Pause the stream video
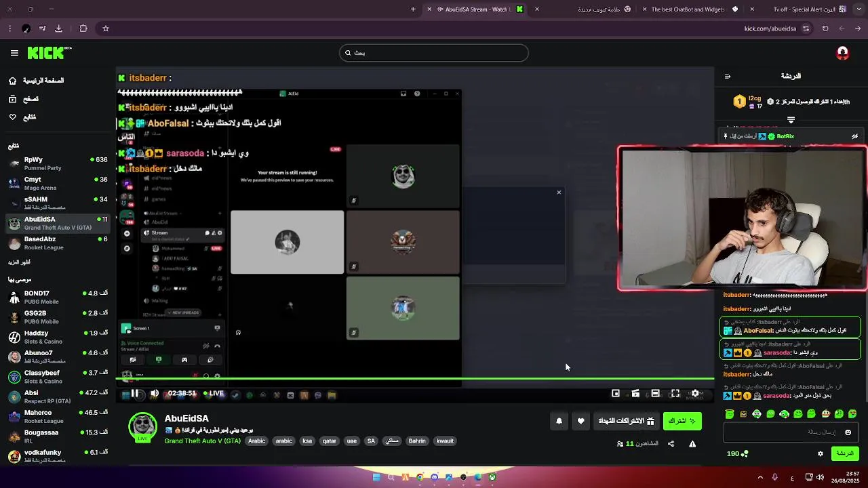The image size is (868, 488). pos(134,393)
